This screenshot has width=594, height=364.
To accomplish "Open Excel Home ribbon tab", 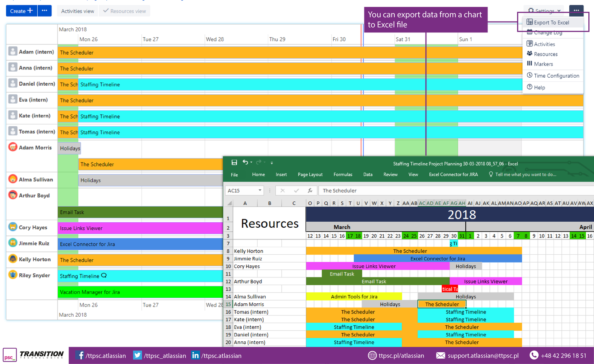I will pos(258,175).
